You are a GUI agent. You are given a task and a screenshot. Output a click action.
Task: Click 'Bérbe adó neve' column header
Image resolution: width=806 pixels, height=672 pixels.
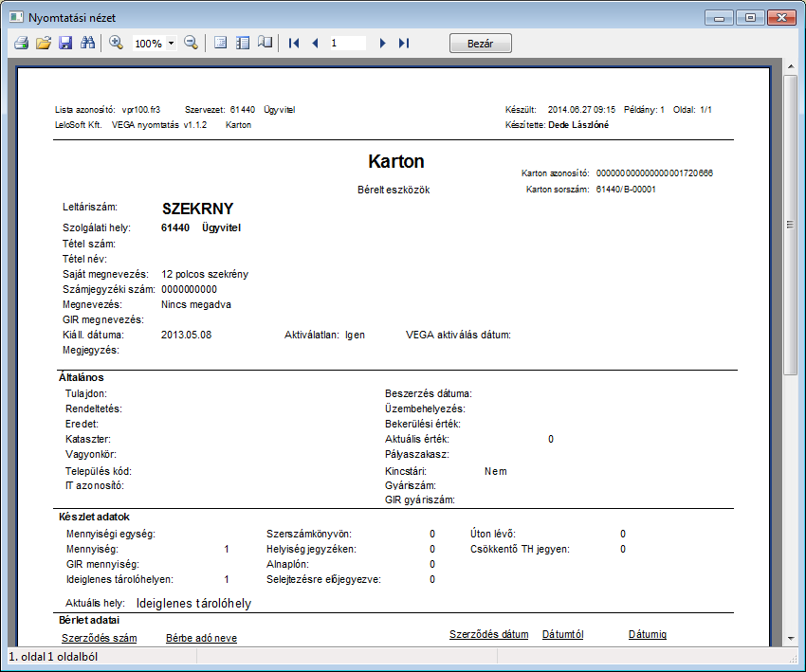point(201,638)
